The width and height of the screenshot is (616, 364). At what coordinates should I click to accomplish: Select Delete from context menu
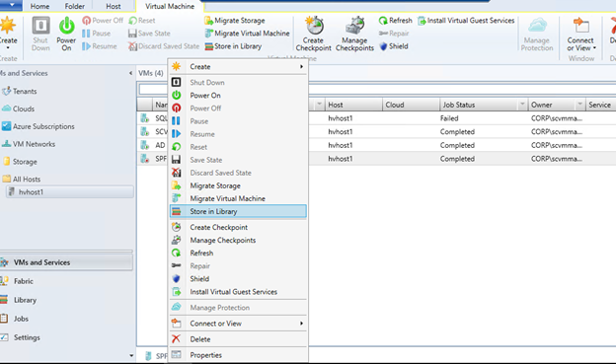(x=238, y=339)
